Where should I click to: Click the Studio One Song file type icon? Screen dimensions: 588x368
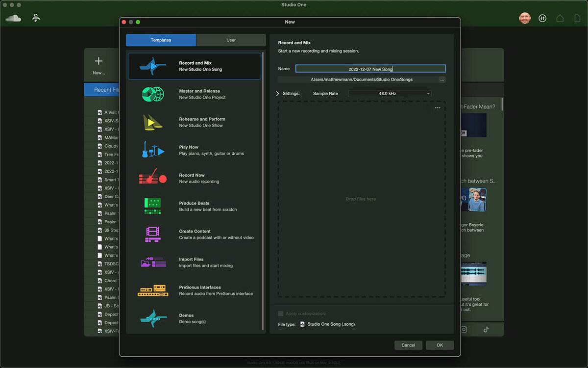click(302, 324)
